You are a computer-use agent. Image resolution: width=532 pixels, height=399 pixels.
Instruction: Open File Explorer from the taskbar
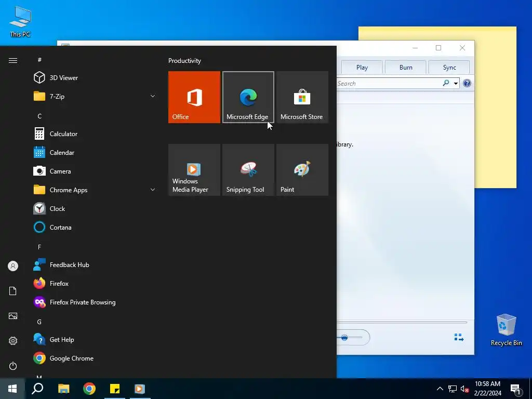coord(63,389)
